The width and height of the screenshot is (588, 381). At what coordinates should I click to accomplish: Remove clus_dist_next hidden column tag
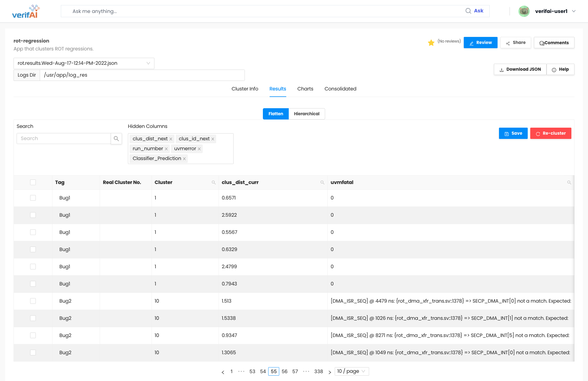coord(171,139)
